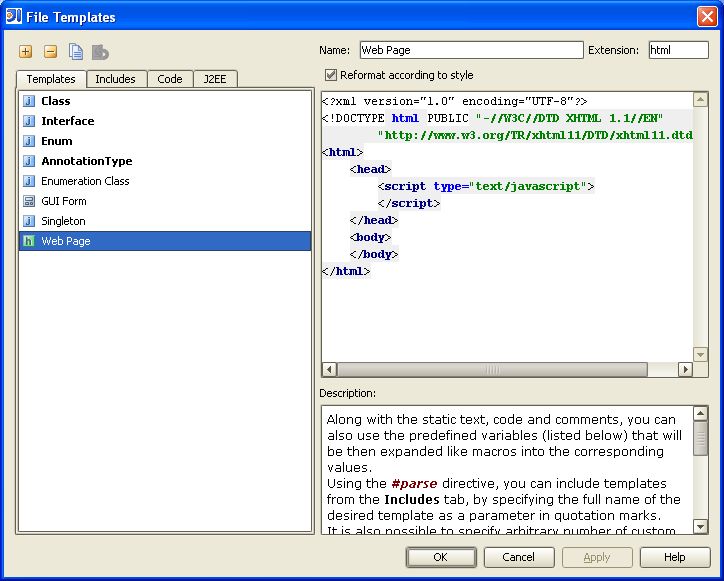The image size is (724, 581).
Task: Select the Web Page template row
Action: click(x=165, y=241)
